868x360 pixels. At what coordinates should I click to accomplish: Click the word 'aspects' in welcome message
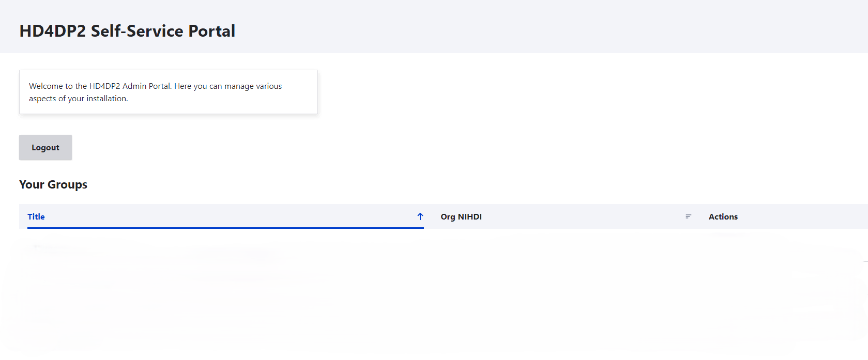[x=42, y=99]
